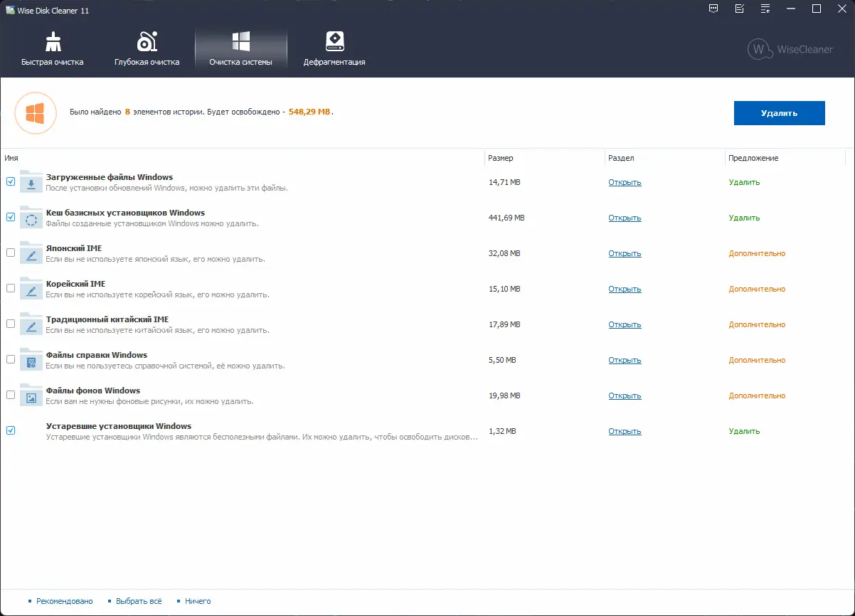The height and width of the screenshot is (616, 855).
Task: Click folder icon of Японский IME
Action: pyautogui.click(x=31, y=253)
